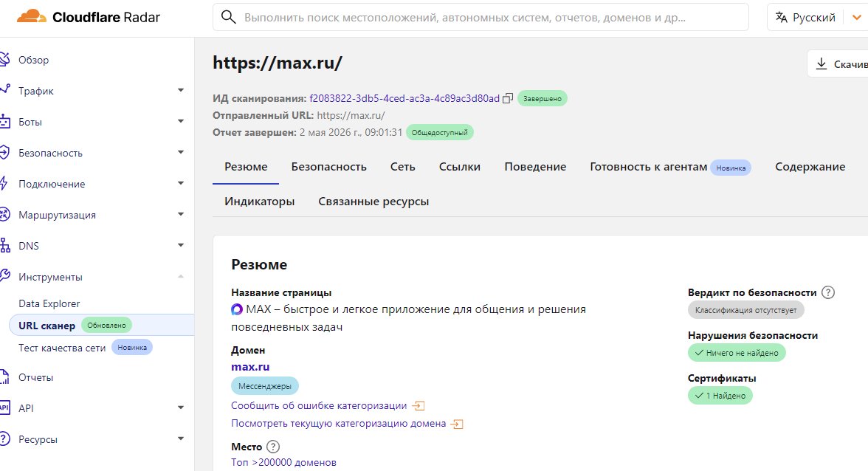Viewport: 868px width, 471px height.
Task: Click help icon next to Вердикт по безопасности
Action: (827, 292)
